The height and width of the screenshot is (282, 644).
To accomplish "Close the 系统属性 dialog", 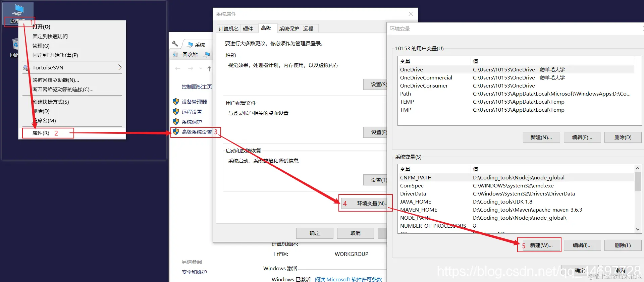I will coord(411,14).
